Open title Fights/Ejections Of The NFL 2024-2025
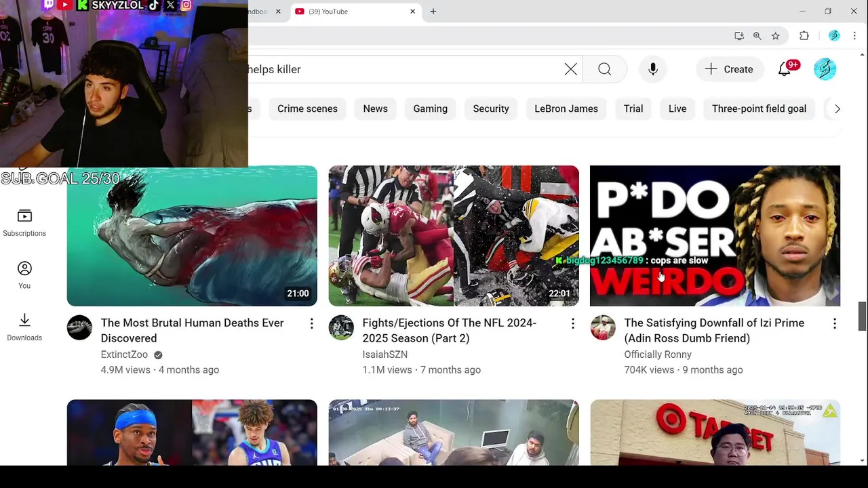The image size is (868, 488). [x=450, y=331]
